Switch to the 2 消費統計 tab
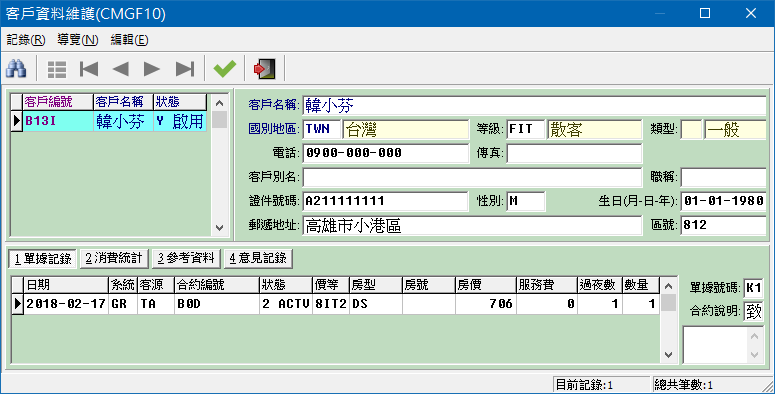This screenshot has height=394, width=775. click(114, 258)
